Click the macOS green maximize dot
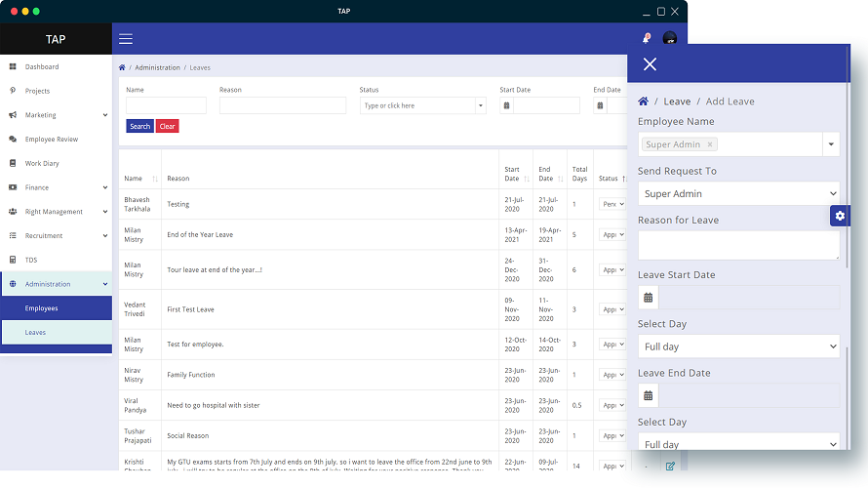The image size is (868, 488). (36, 11)
